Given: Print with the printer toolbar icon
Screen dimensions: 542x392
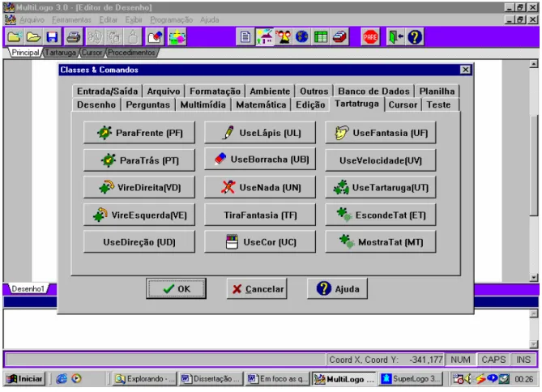Looking at the screenshot, I should pos(73,36).
